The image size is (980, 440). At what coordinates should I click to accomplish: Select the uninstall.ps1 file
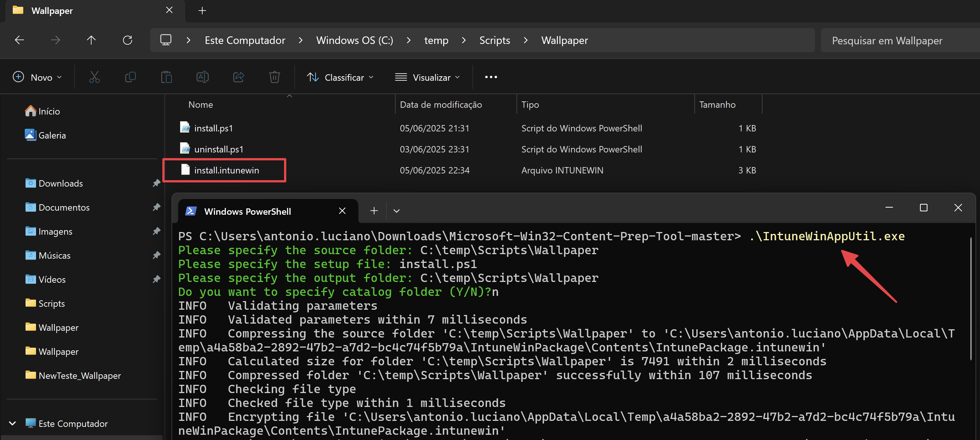pyautogui.click(x=219, y=149)
